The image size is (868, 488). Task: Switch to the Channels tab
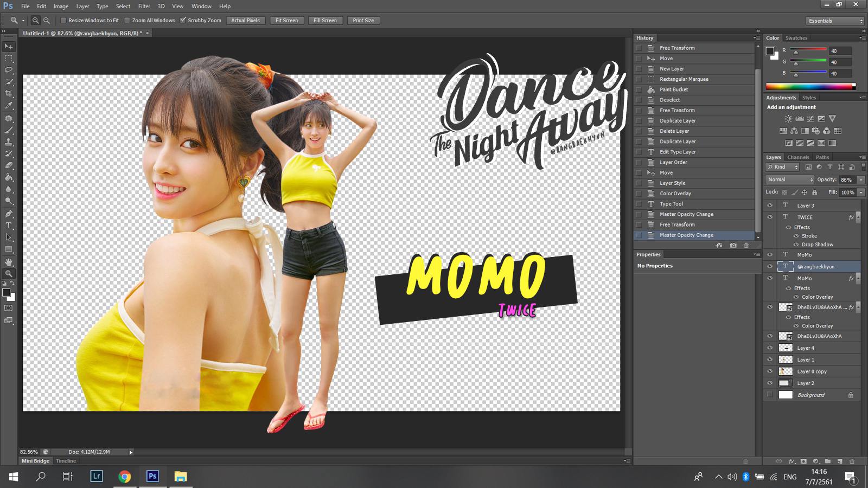(x=798, y=157)
